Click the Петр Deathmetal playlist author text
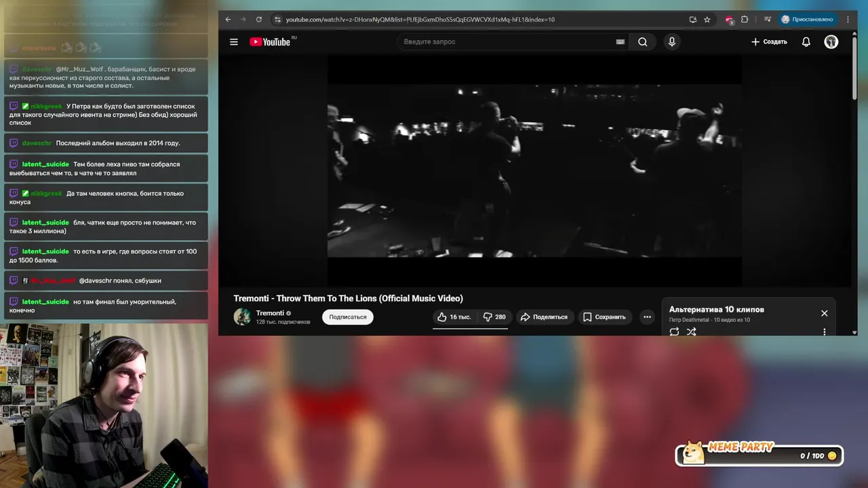 [689, 320]
